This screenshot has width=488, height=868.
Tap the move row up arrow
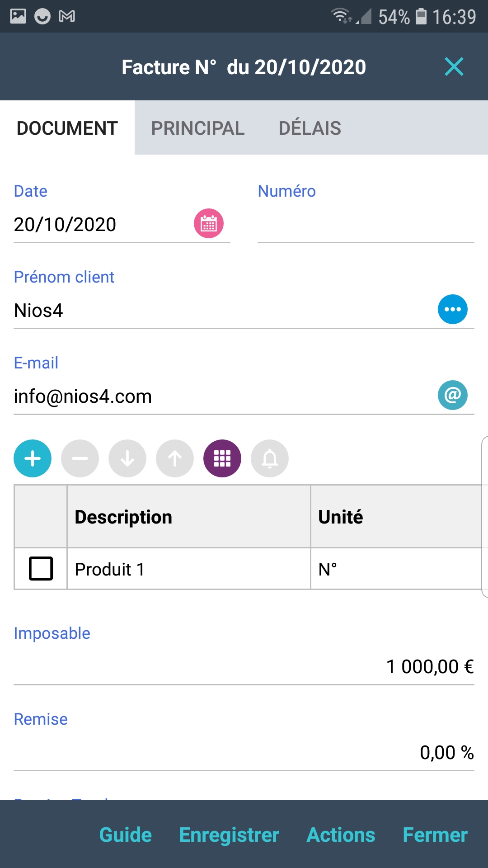[175, 458]
